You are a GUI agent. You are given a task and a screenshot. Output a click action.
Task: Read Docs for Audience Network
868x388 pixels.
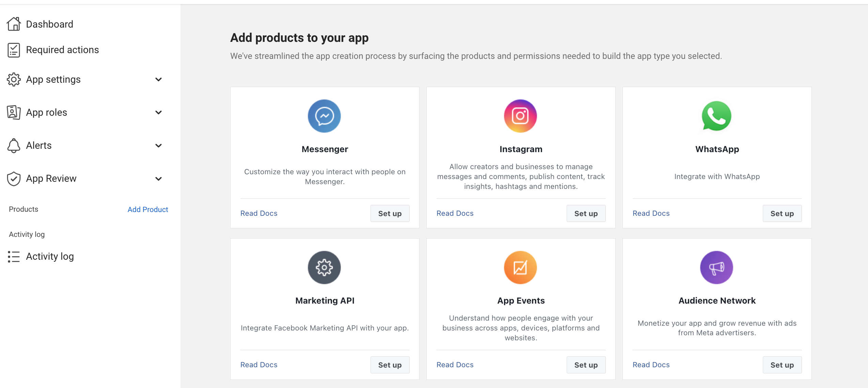(x=651, y=365)
